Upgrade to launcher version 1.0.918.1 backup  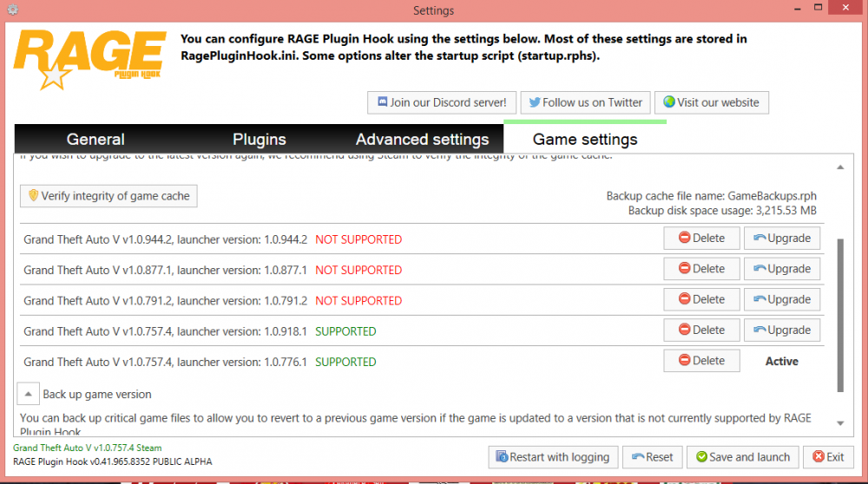point(782,330)
